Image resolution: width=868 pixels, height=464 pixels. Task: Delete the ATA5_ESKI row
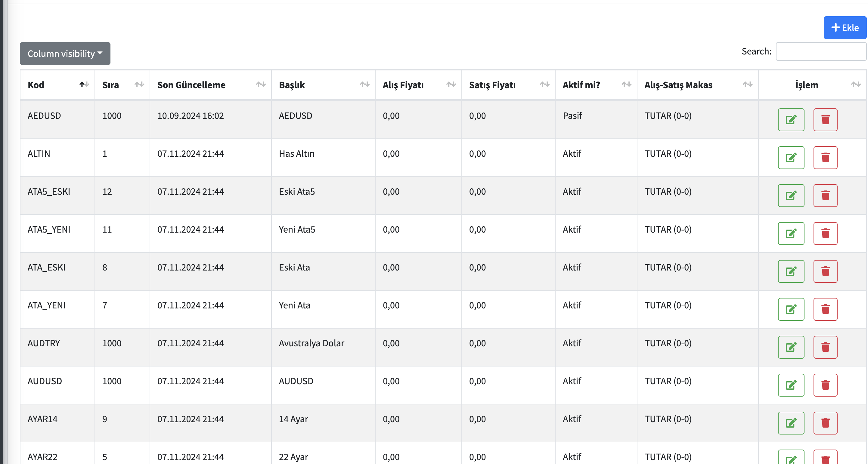click(x=825, y=195)
